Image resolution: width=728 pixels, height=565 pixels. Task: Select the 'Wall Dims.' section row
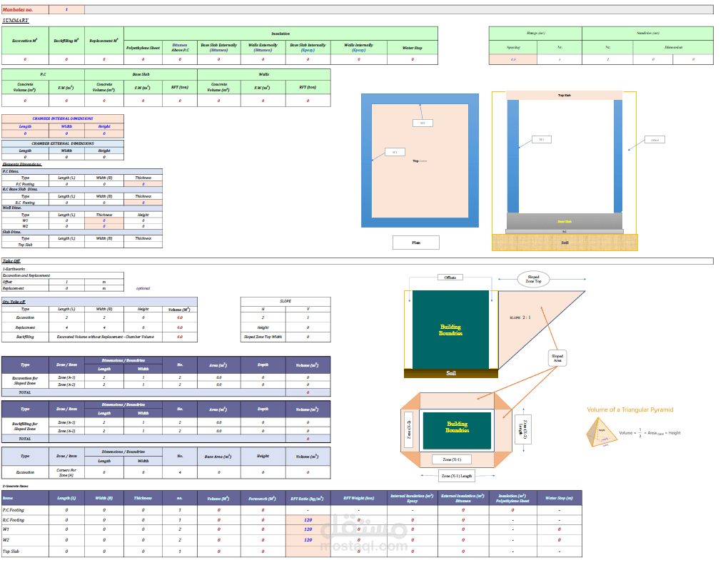(x=82, y=208)
